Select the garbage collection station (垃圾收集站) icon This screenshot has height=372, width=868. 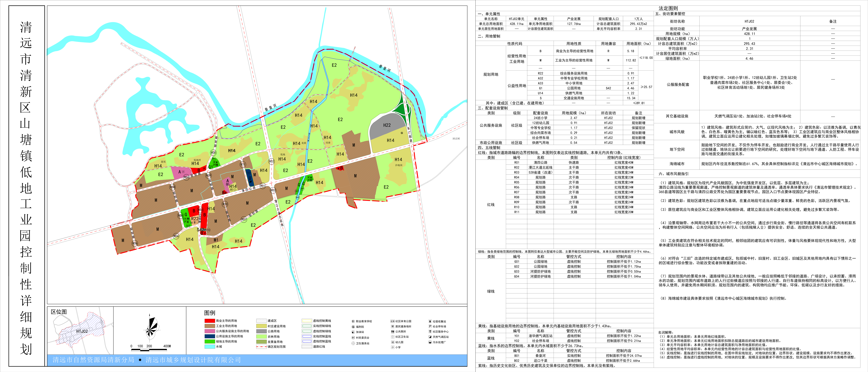430,321
